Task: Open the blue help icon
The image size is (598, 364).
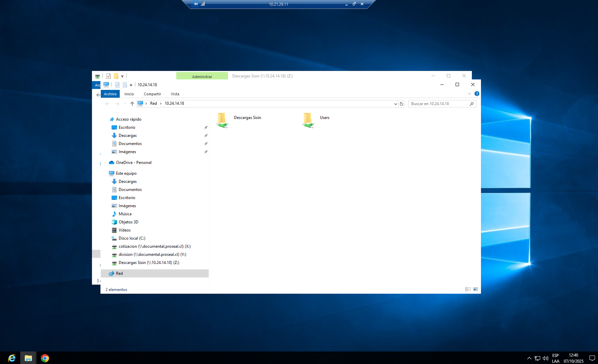Action: tap(477, 94)
